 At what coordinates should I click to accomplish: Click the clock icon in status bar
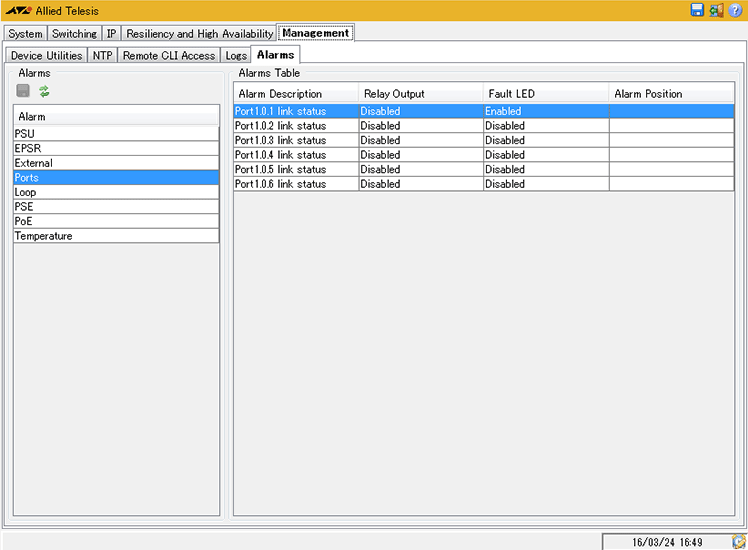(x=738, y=541)
